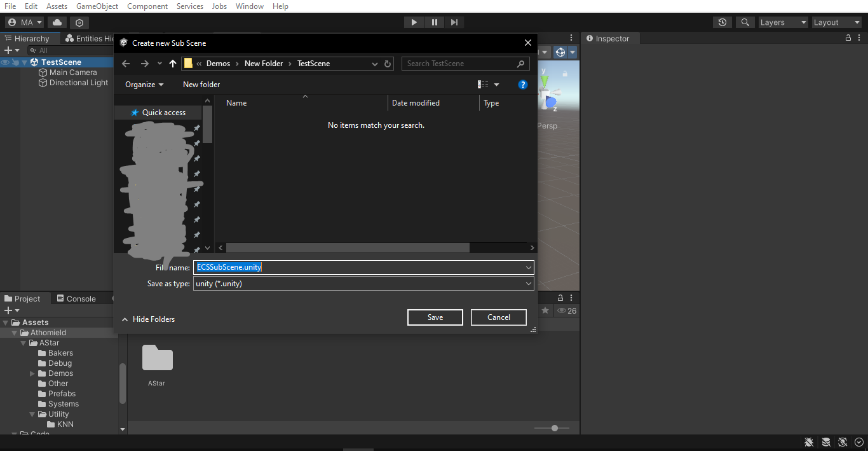Click the Pause button in Unity toolbar

click(434, 22)
